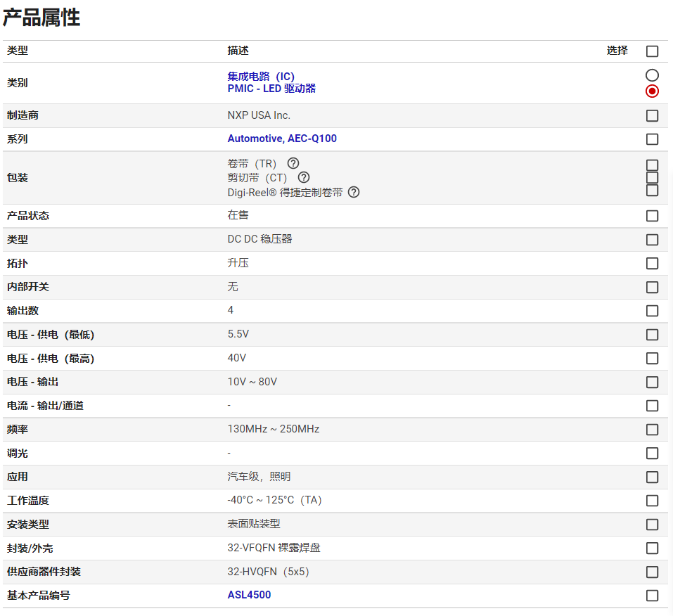
Task: Check the 封装/外壳 32-VFQFN checkbox
Action: click(652, 548)
